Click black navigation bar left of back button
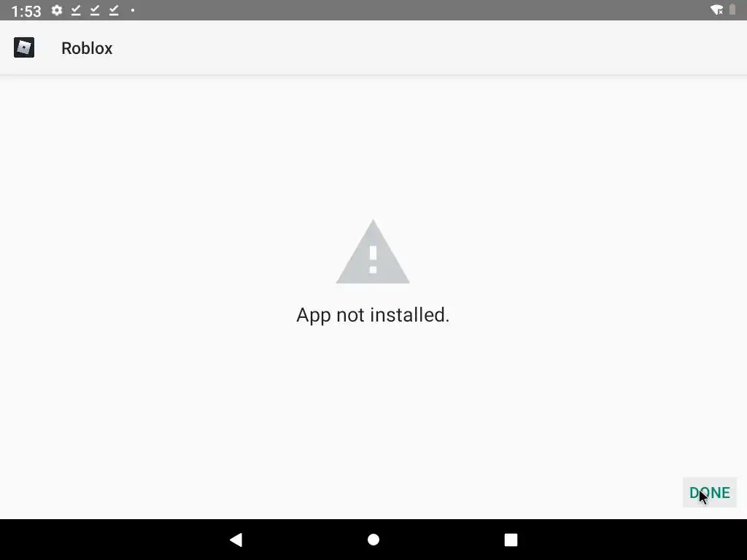The height and width of the screenshot is (560, 747). pyautogui.click(x=115, y=540)
